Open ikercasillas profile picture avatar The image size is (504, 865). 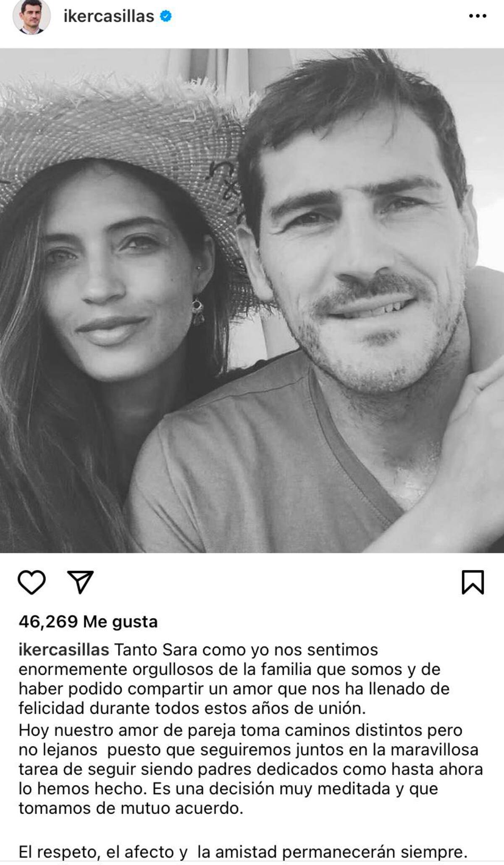[x=31, y=16]
